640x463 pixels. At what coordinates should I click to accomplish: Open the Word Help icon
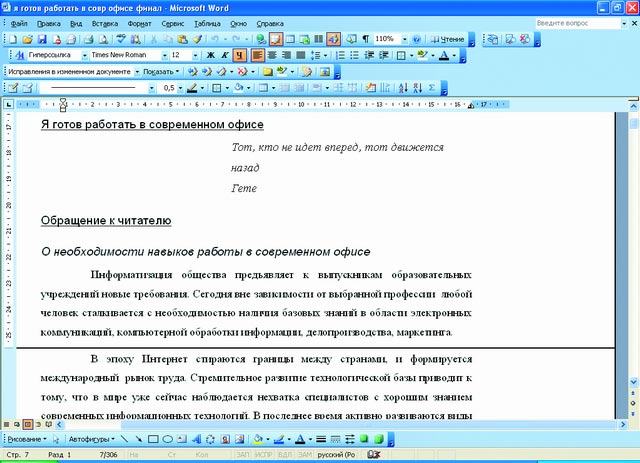(x=417, y=39)
